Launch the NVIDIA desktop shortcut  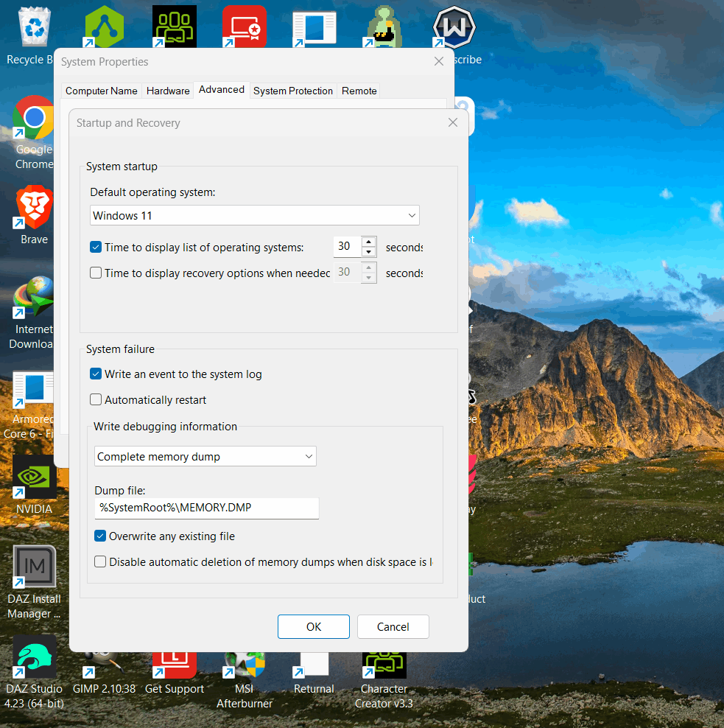[x=34, y=477]
